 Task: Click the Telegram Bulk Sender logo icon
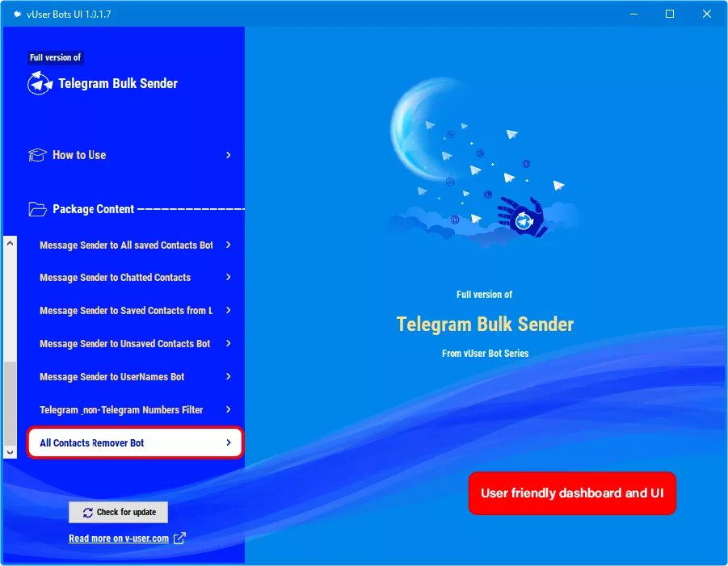point(40,83)
